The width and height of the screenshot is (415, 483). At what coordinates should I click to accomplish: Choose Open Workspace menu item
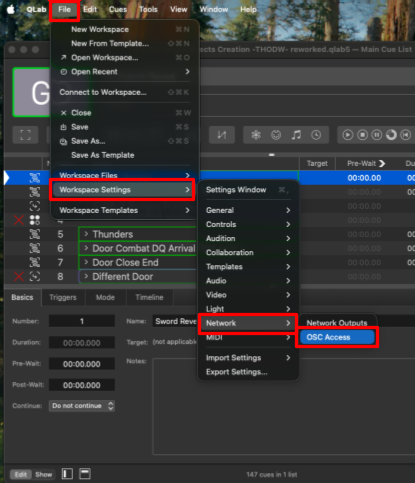coord(125,58)
